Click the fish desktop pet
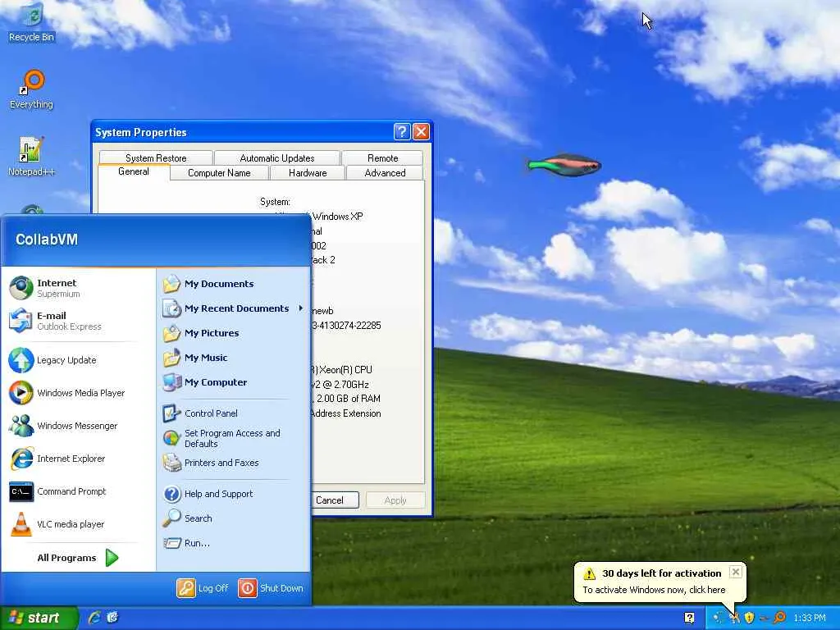 pos(563,165)
